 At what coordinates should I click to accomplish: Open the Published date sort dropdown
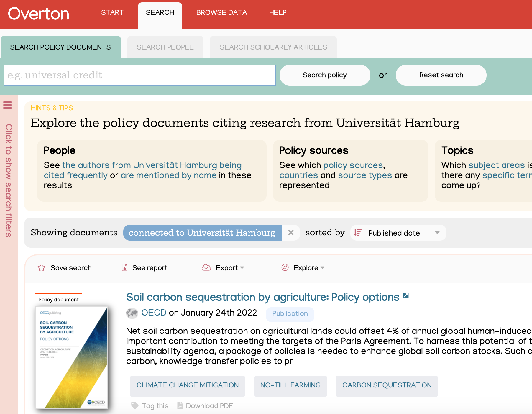[398, 233]
